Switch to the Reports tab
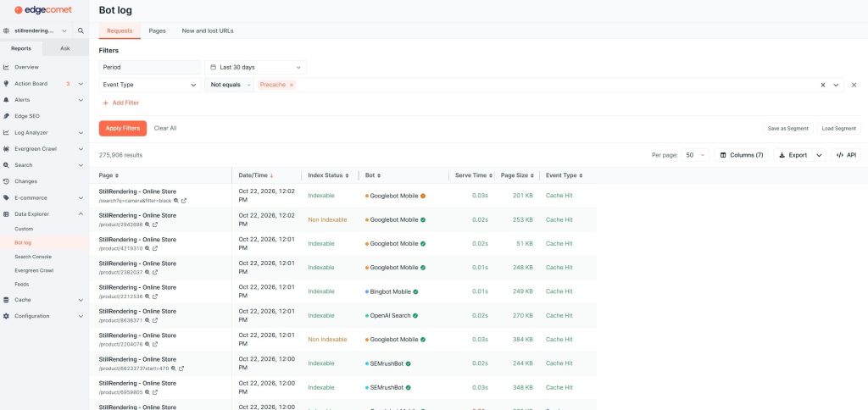 click(x=21, y=48)
